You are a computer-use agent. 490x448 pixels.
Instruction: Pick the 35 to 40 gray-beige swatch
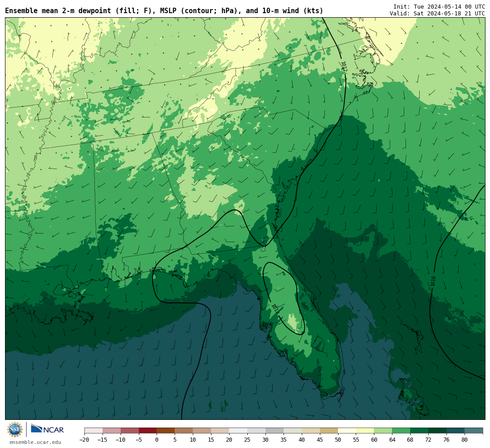(293, 431)
